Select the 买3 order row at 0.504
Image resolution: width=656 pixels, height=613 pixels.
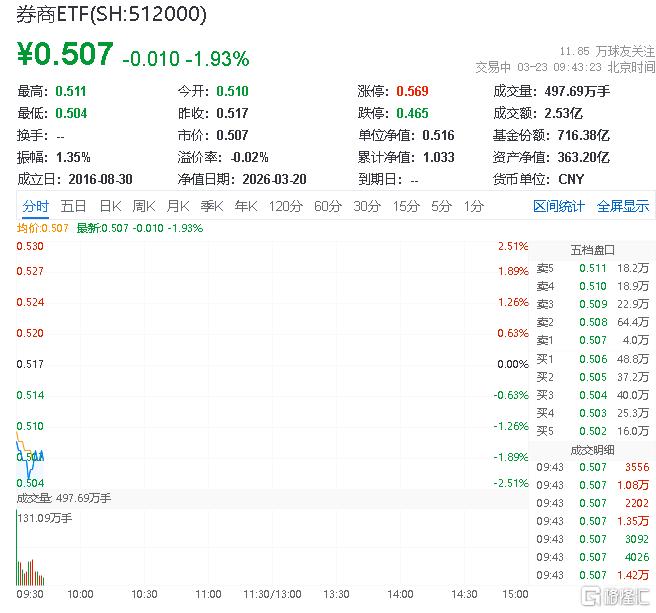[x=592, y=395]
